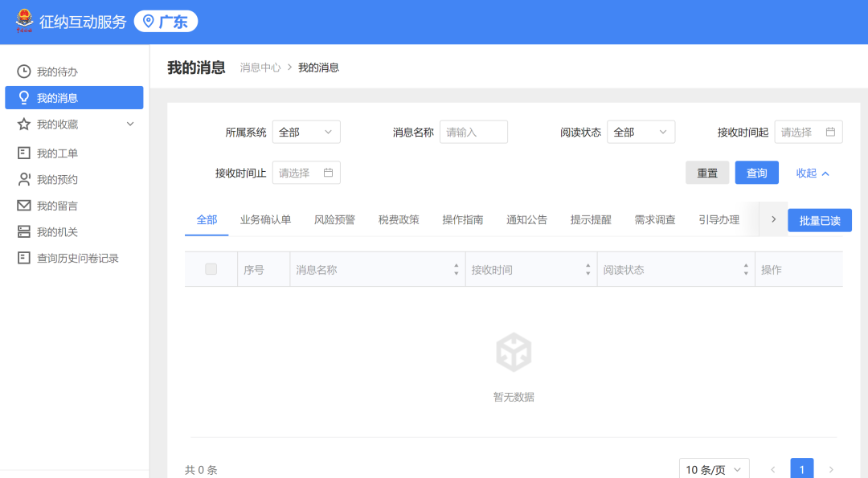Viewport: 868px width, 478px height.
Task: Open 我的待办 in the sidebar
Action: 74,71
